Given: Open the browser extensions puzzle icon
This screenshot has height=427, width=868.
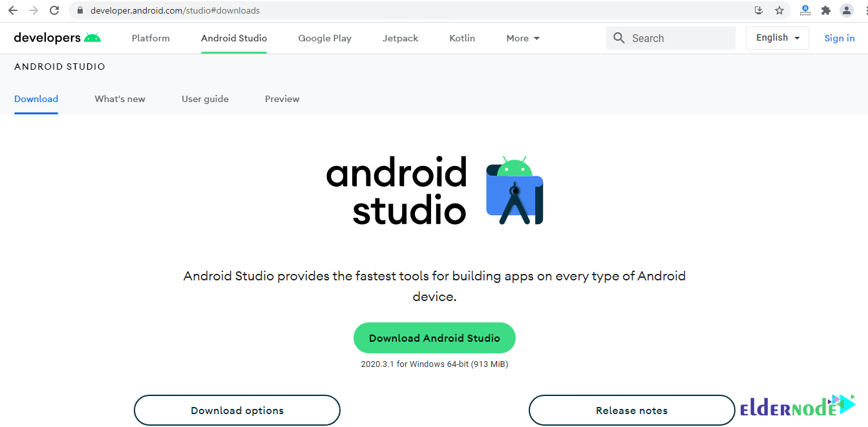Looking at the screenshot, I should 825,10.
